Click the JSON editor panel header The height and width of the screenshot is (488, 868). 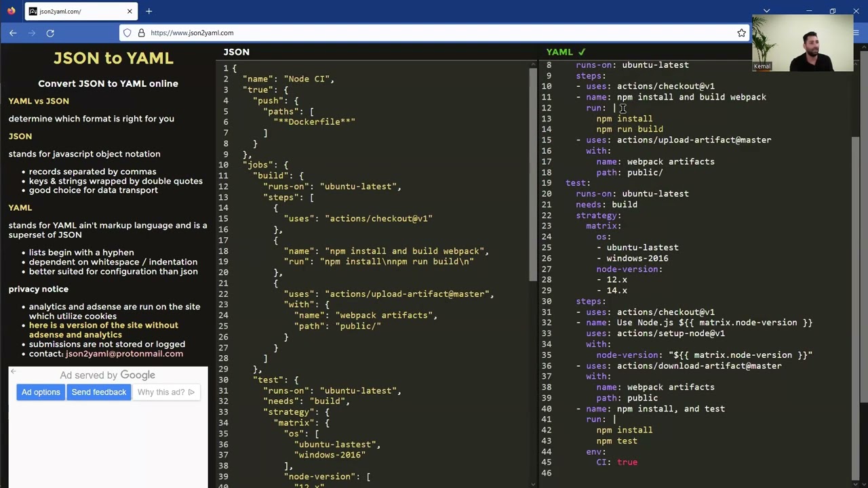click(x=237, y=52)
